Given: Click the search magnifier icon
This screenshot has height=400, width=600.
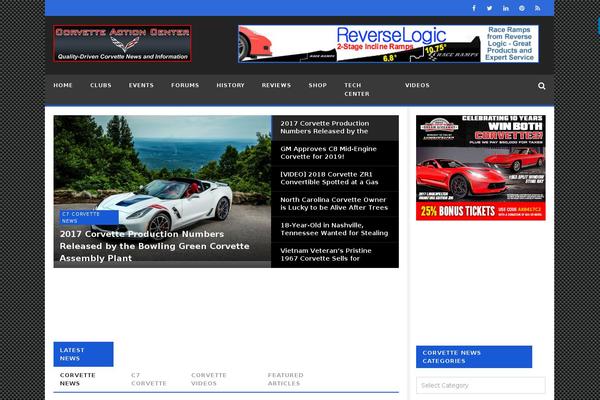Looking at the screenshot, I should coord(541,86).
